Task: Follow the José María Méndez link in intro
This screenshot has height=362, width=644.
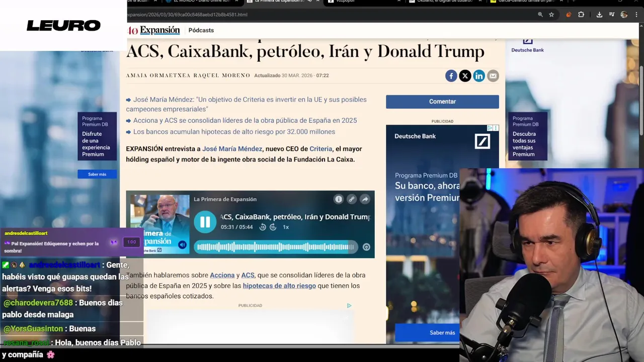Action: (x=232, y=149)
